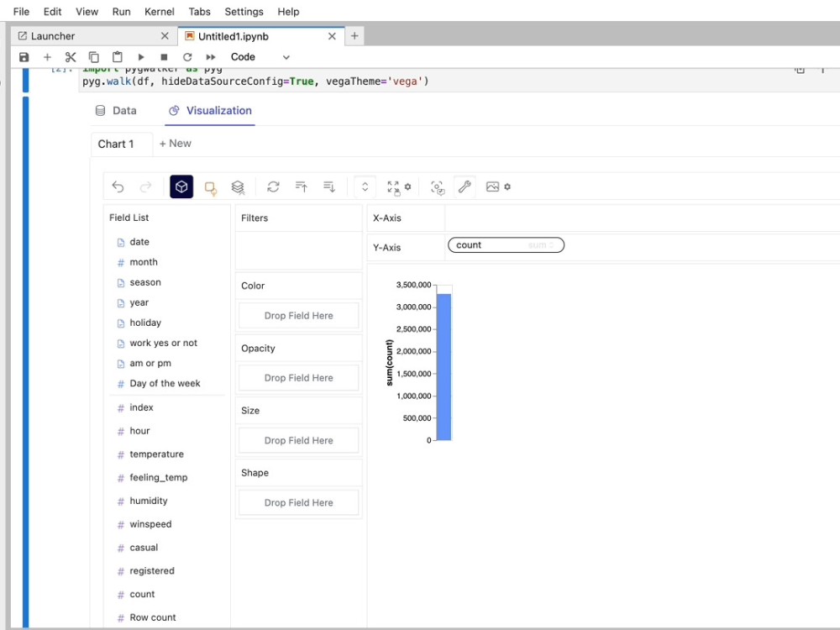
Task: Open the mark type selector icon
Action: pyautogui.click(x=211, y=188)
